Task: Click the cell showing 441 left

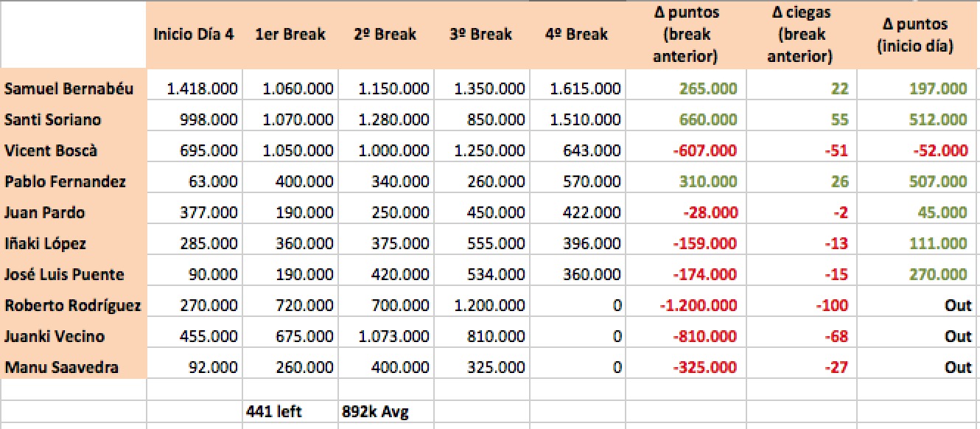Action: click(x=290, y=411)
